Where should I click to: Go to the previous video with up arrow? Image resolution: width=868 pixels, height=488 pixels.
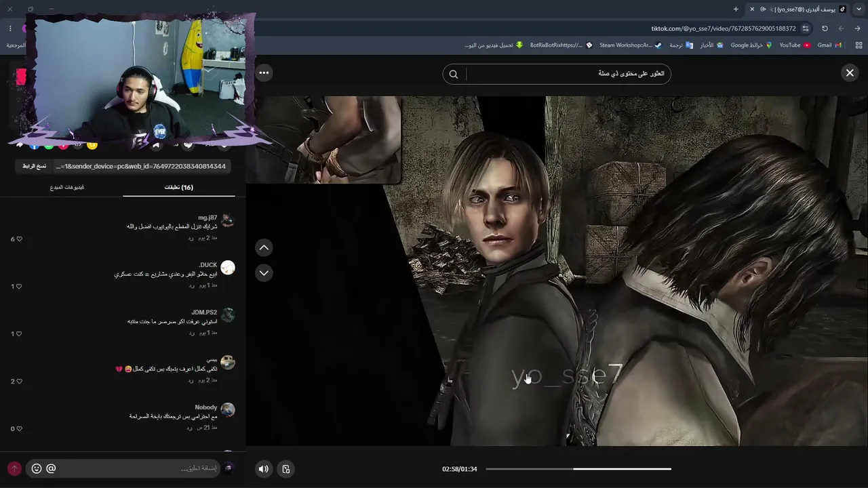264,247
